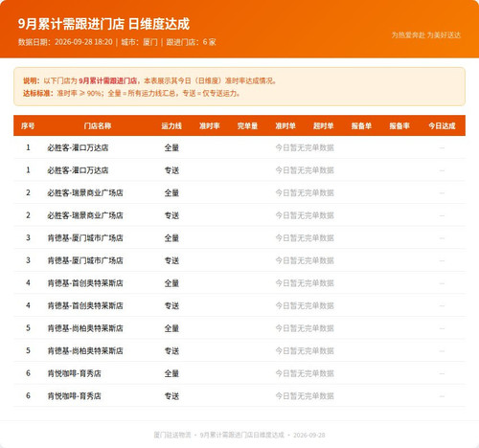Select 必胜客-灌口万达店 in its 专送 row
The height and width of the screenshot is (448, 479).
pyautogui.click(x=78, y=170)
